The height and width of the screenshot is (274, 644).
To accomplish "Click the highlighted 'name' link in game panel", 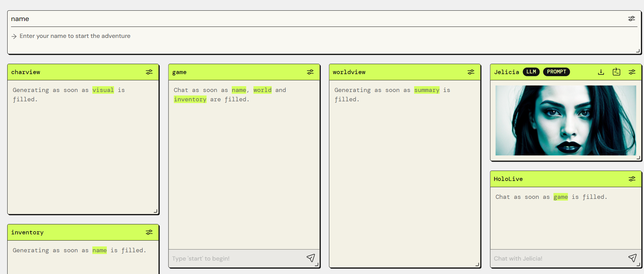I will pyautogui.click(x=239, y=90).
